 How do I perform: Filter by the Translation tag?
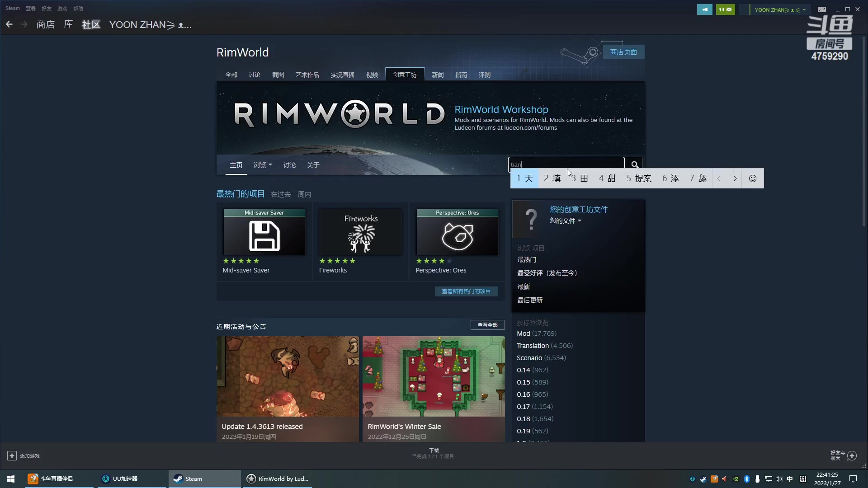533,346
